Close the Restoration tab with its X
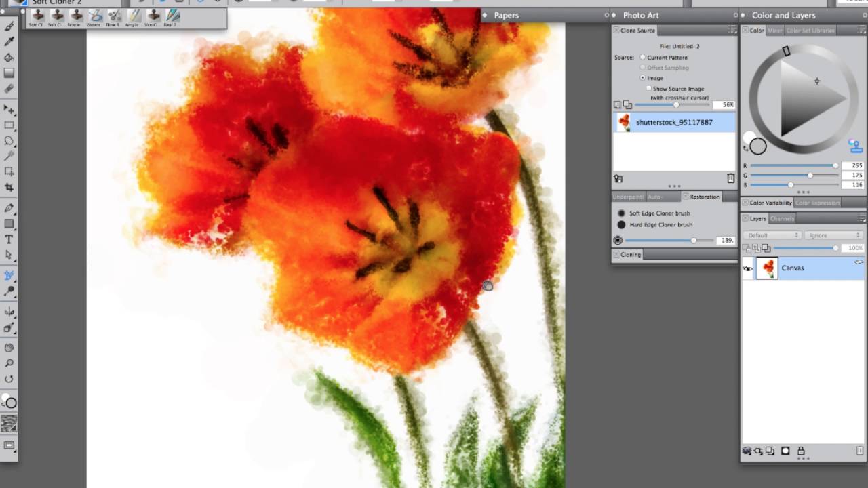The height and width of the screenshot is (488, 868). [x=686, y=197]
